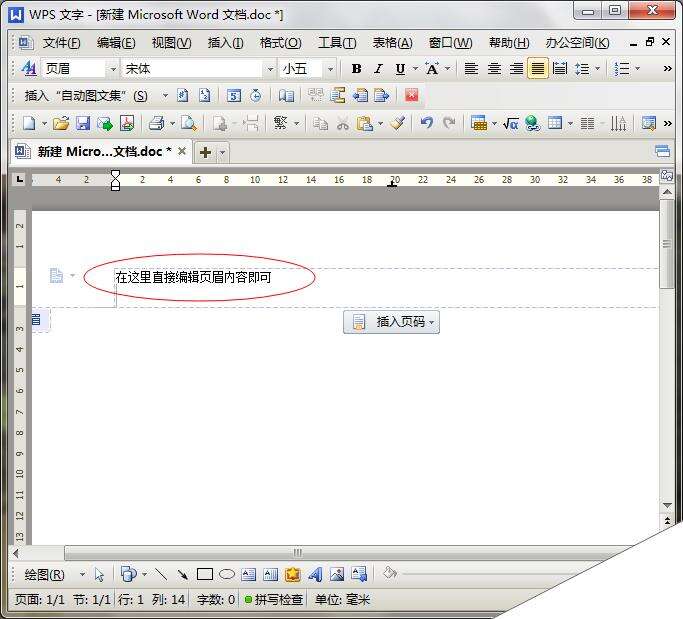683x619 pixels.
Task: Open the 文件(F) menu
Action: point(61,43)
